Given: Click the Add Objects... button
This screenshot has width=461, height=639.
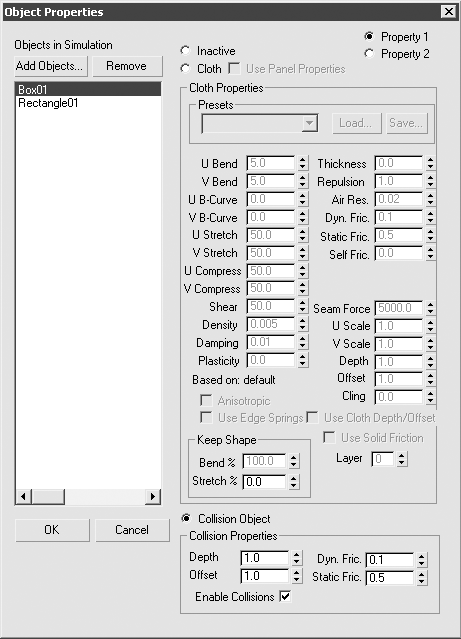Looking at the screenshot, I should click(51, 66).
